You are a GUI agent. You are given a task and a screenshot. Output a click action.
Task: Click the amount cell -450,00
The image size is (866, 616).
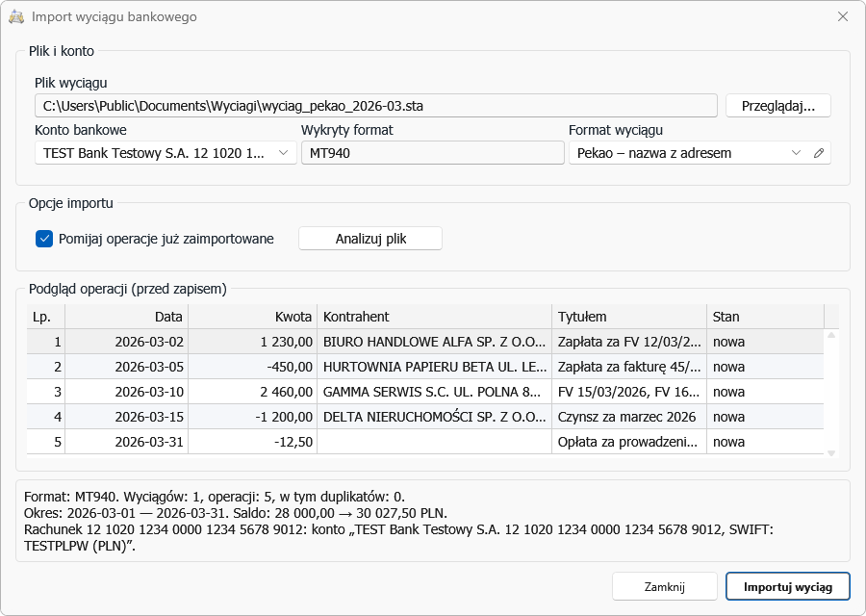click(x=253, y=367)
